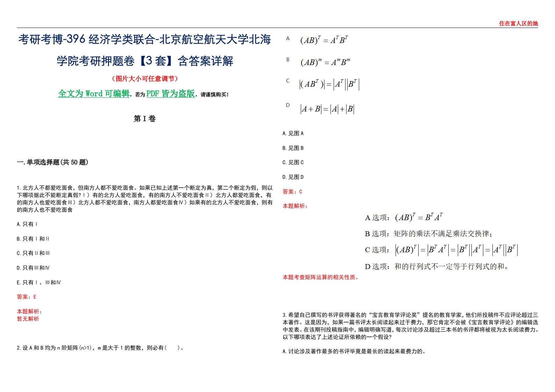Click the header text 住在富人区的她
Screen dimensions: 555x392
pyautogui.click(x=518, y=23)
